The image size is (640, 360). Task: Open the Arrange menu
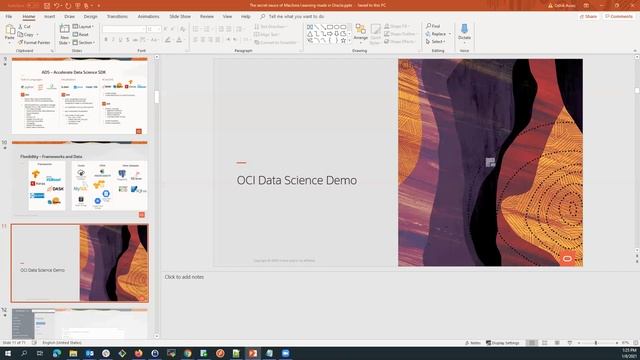(x=360, y=33)
